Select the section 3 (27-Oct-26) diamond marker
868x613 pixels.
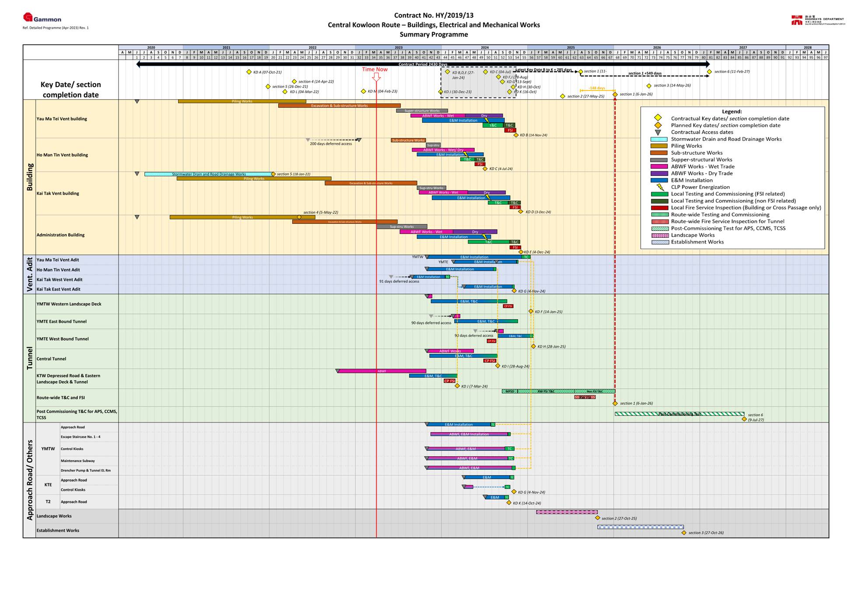coord(684,533)
